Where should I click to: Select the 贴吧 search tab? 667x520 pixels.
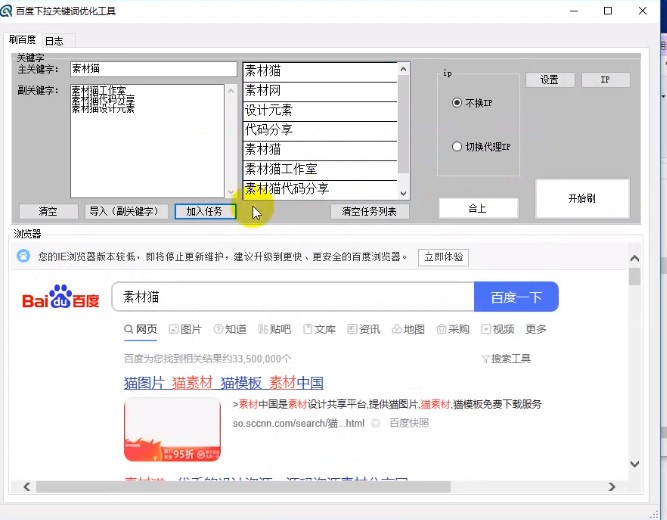[x=274, y=329]
